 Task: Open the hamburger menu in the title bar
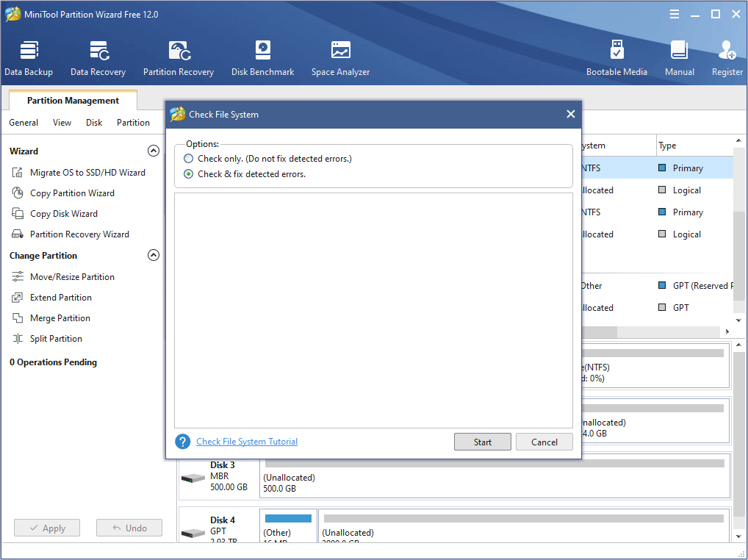point(675,14)
